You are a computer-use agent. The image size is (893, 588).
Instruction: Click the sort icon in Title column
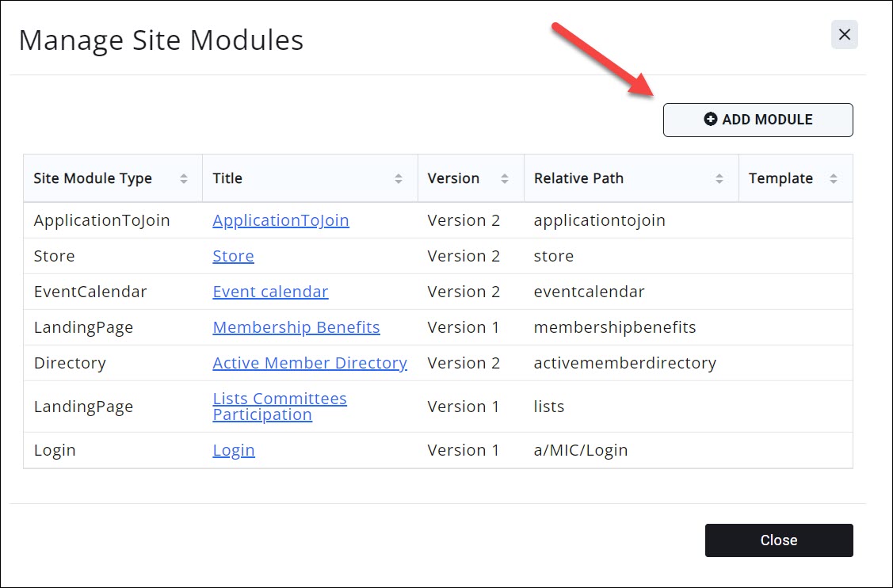(399, 179)
